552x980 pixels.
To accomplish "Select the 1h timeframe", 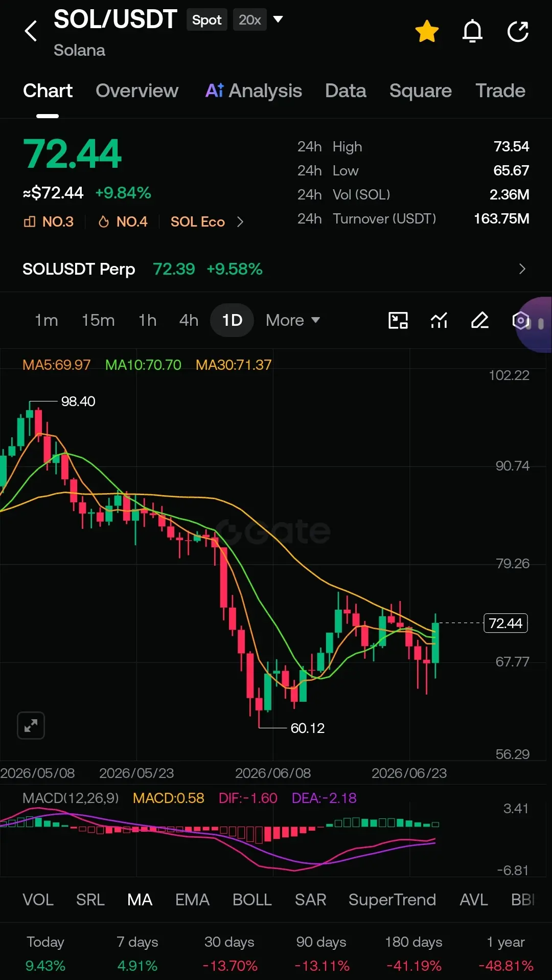I will (148, 320).
